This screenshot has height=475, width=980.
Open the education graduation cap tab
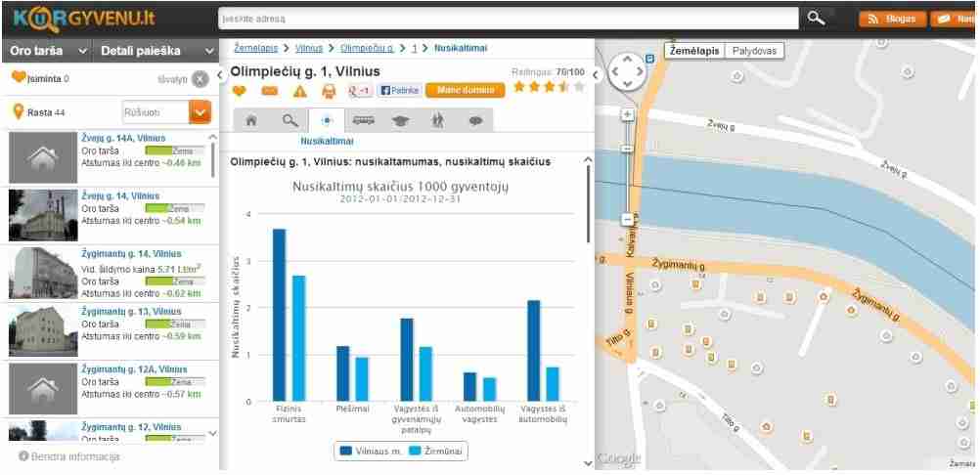click(x=400, y=121)
